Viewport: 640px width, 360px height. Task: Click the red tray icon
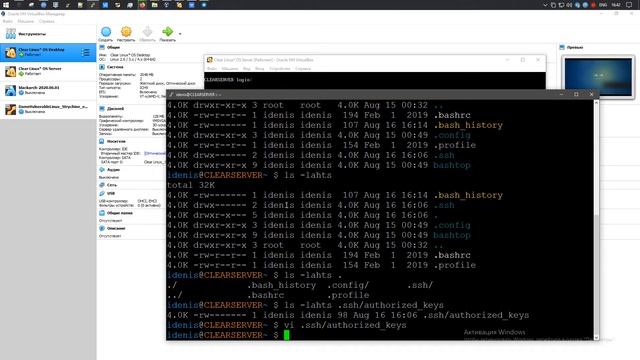coord(593,5)
